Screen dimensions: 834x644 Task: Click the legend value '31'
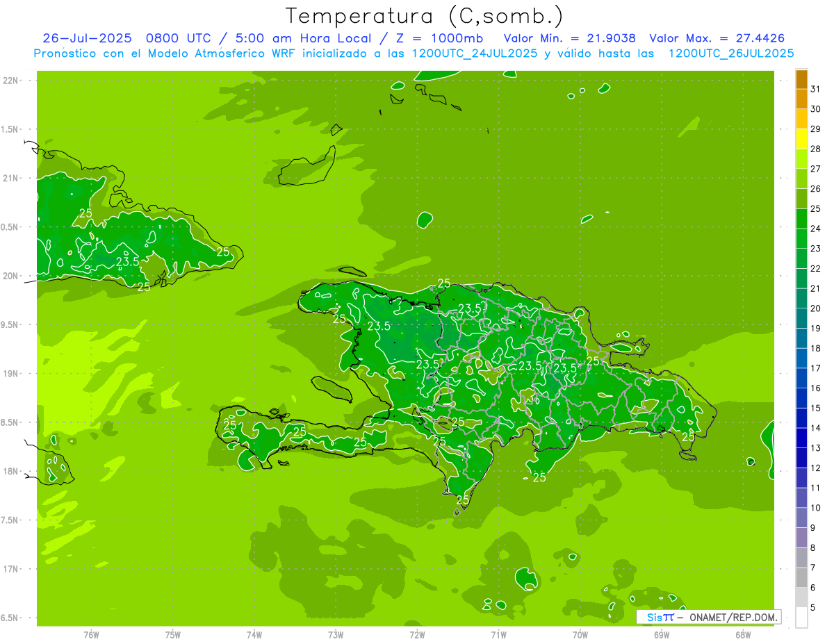[x=816, y=89]
